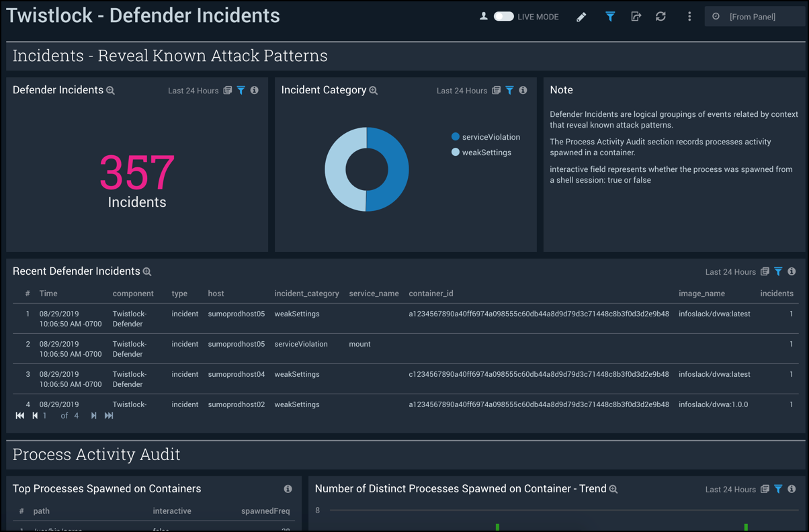Click the copy icon on Incident Category panel
The width and height of the screenshot is (809, 532).
point(496,89)
